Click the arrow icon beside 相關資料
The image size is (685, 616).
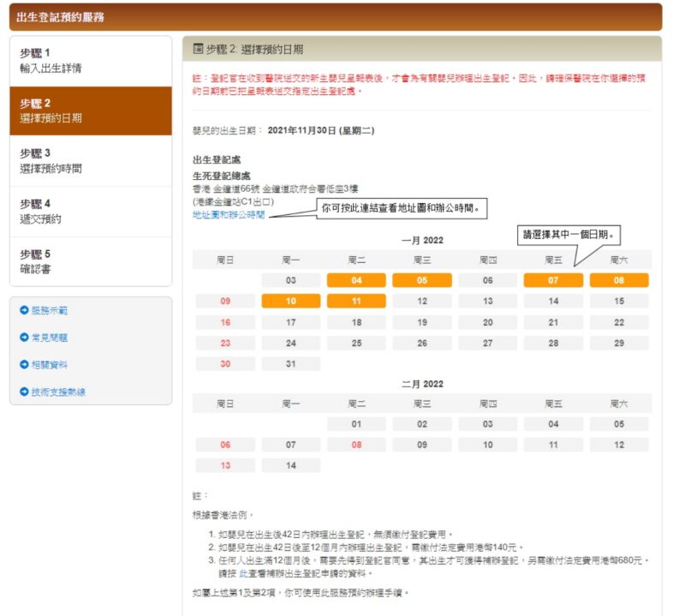click(x=24, y=364)
